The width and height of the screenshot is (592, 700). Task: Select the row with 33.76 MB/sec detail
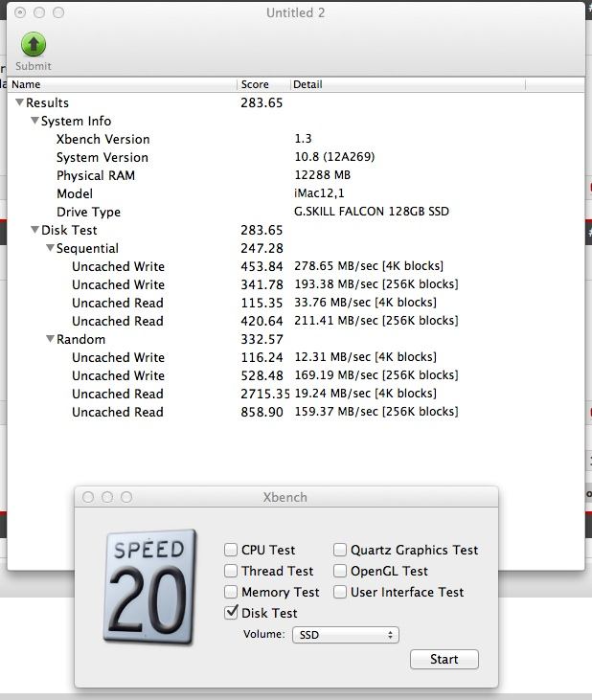pyautogui.click(x=296, y=303)
